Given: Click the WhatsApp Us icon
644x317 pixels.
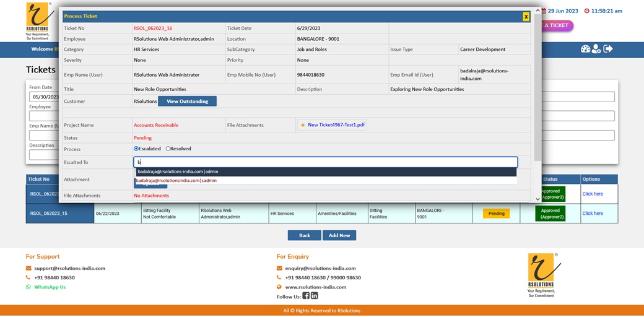Looking at the screenshot, I should 28,287.
